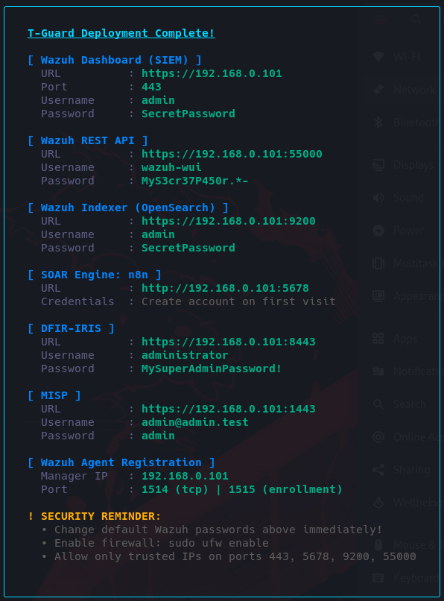
Task: Open URL https://192.168.0.101:55000
Action: tap(232, 154)
